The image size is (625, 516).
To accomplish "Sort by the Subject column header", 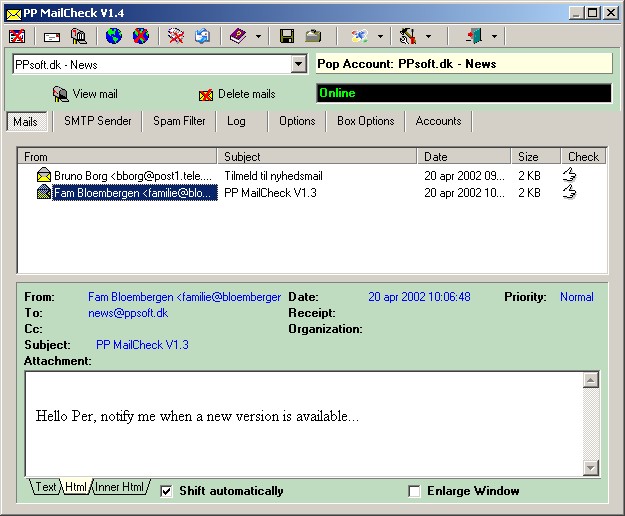I will click(x=317, y=157).
